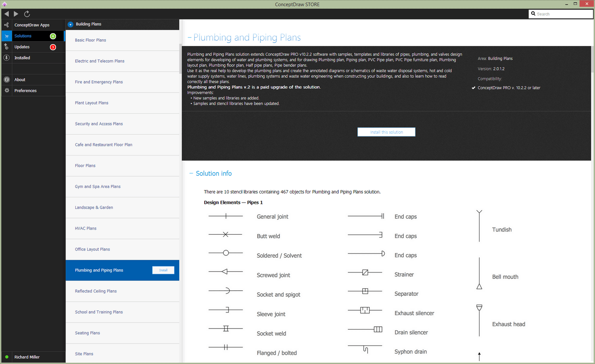
Task: Click the Design Elements — Pipes 1 heading
Action: 233,202
